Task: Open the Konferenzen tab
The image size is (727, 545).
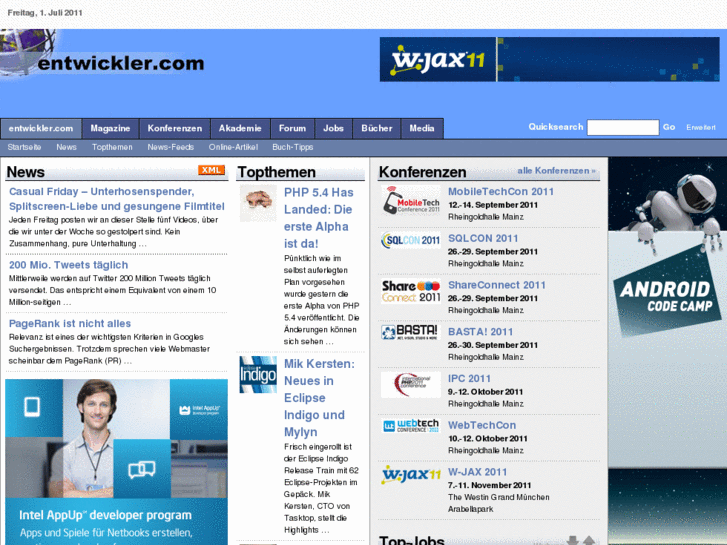Action: 175,128
